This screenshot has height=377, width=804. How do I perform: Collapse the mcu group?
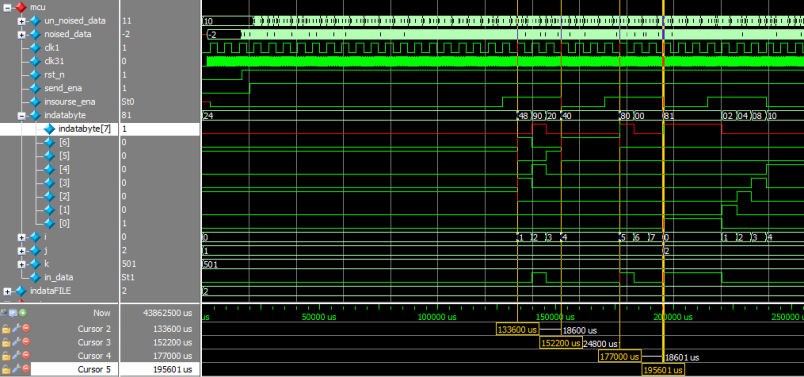click(x=7, y=8)
